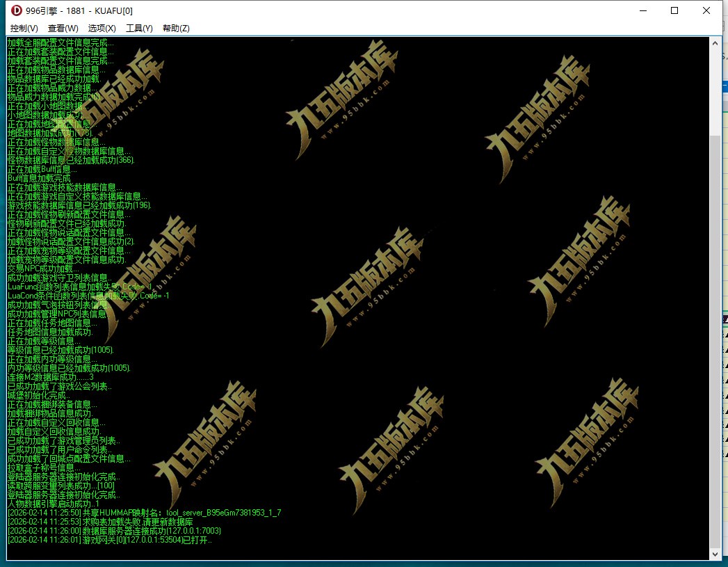Select log line 已成功加载了游戏管理员列表
728x567 pixels.
(63, 440)
